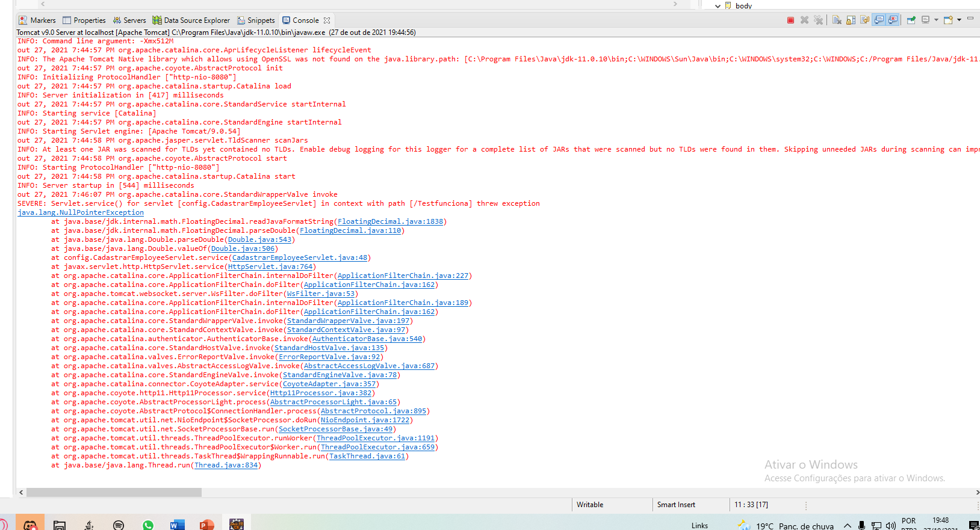Toggle Scroll Lock in the console toolbar
980x530 pixels.
[851, 20]
